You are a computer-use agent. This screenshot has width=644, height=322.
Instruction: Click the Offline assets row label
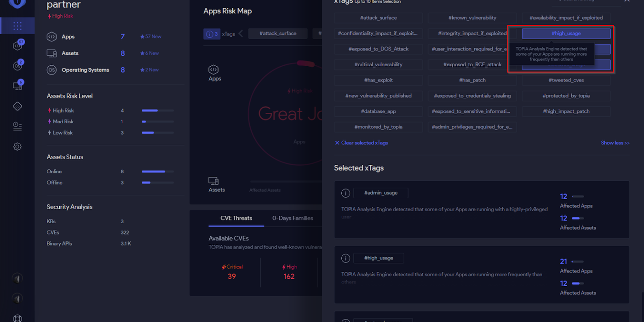pos(54,183)
